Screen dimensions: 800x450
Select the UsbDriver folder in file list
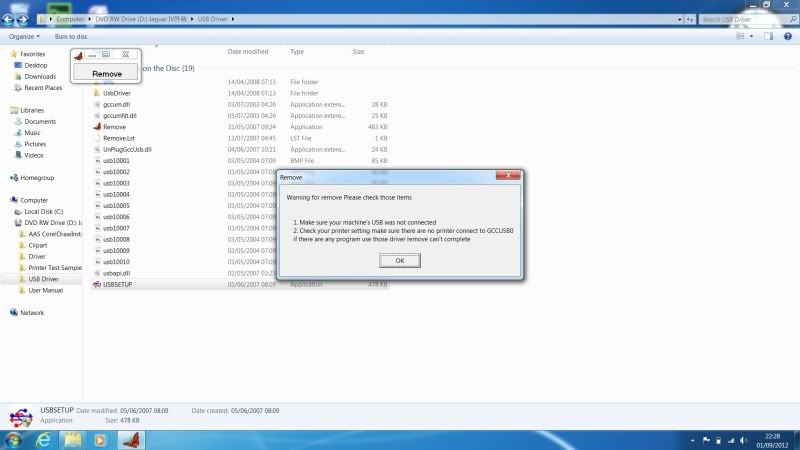(116, 93)
